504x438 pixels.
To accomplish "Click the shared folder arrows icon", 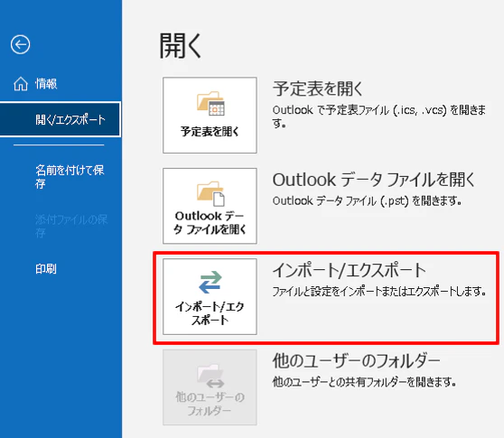I will click(x=210, y=376).
